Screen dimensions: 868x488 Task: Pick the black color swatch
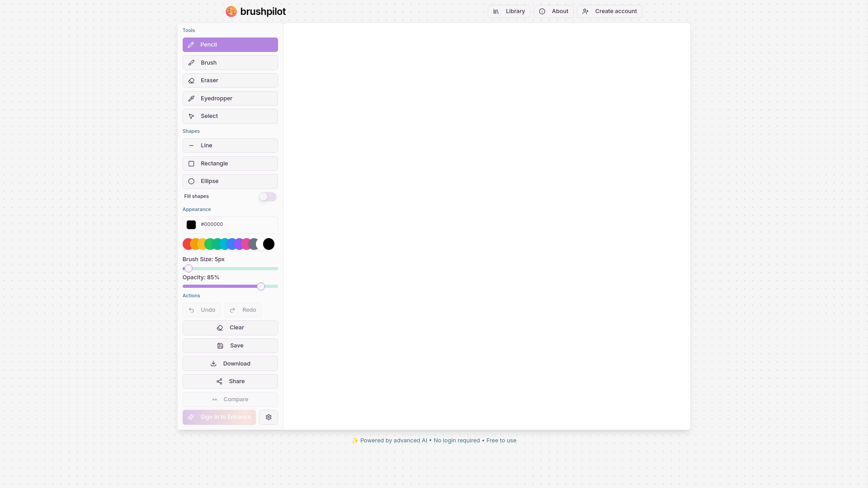(x=269, y=244)
